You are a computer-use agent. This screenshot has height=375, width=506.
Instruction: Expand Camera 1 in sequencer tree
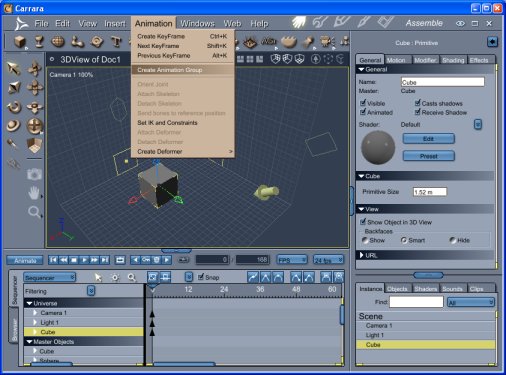(35, 313)
